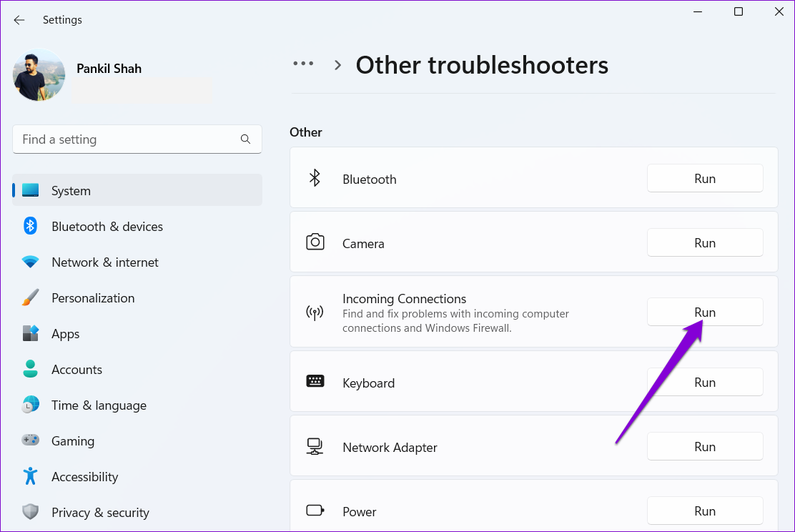The width and height of the screenshot is (795, 532).
Task: Click the Time & language globe icon
Action: [31, 405]
